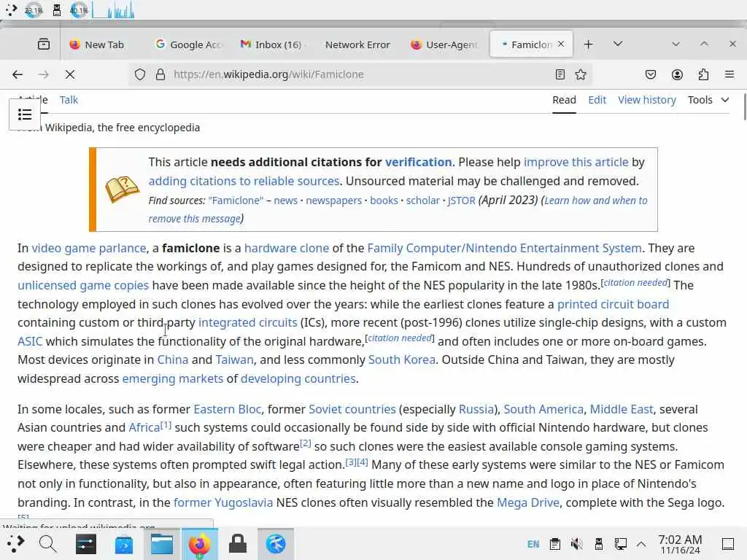The height and width of the screenshot is (560, 747).
Task: Open JSTOR find sources link
Action: coord(462,201)
